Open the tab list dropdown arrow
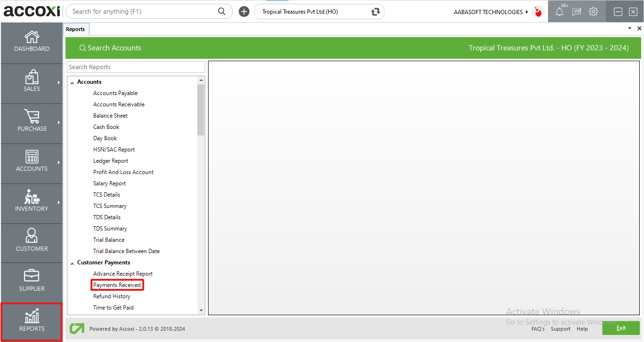 (629, 28)
